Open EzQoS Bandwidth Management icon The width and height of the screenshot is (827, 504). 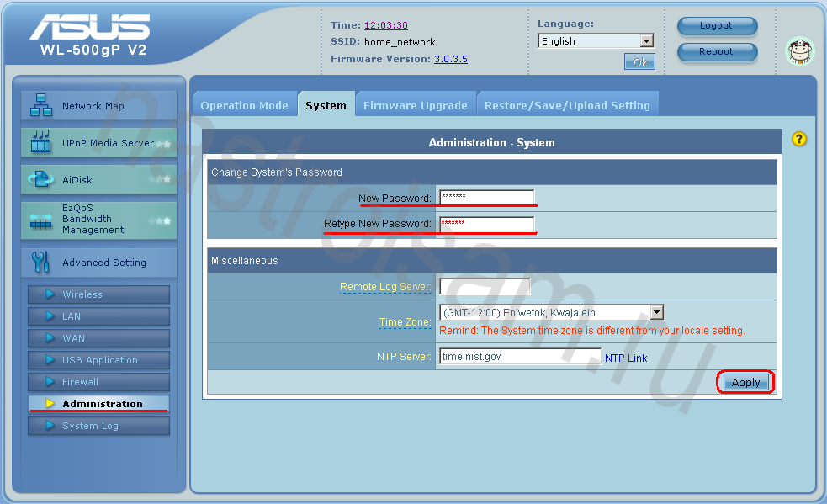(40, 220)
